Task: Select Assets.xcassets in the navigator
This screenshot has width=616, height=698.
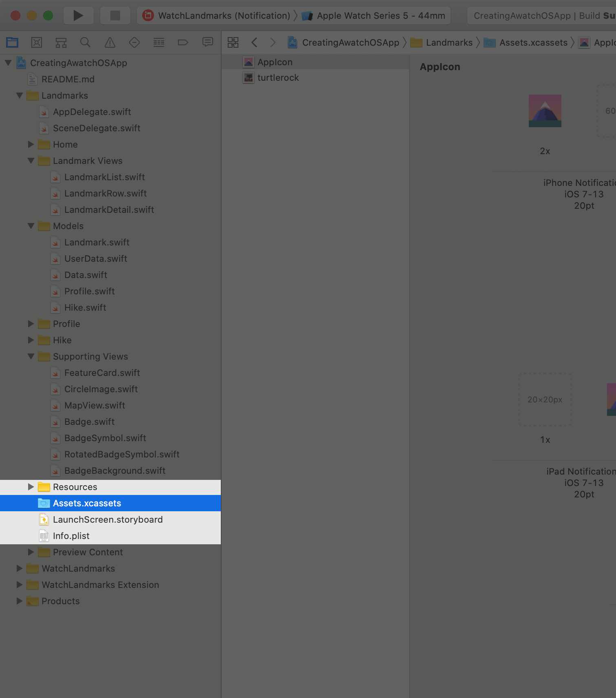Action: pyautogui.click(x=110, y=503)
